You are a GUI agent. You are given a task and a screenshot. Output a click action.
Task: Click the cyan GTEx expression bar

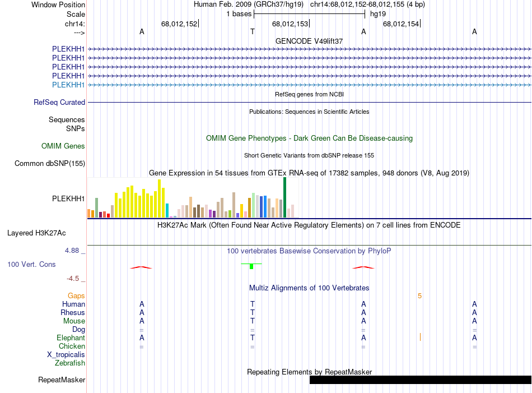[x=167, y=211]
